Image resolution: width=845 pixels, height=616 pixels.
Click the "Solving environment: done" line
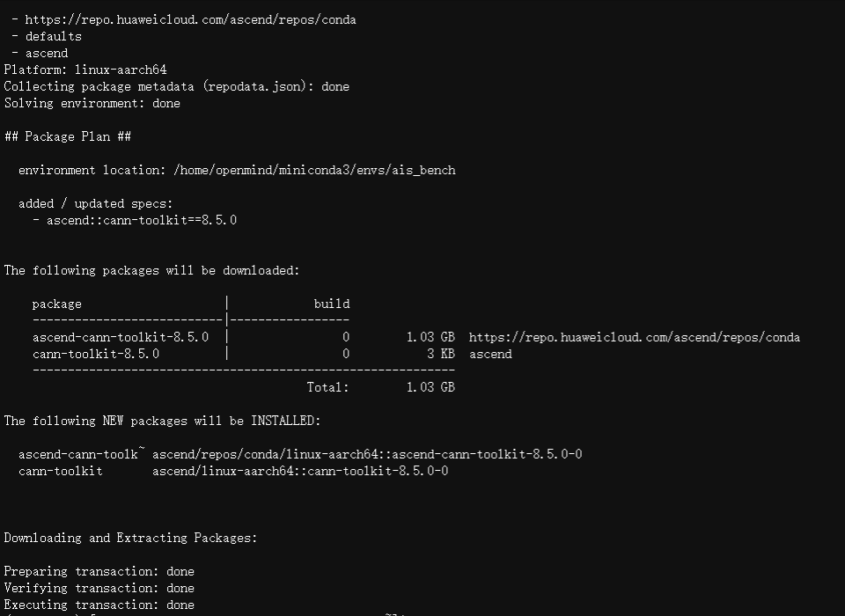click(92, 103)
